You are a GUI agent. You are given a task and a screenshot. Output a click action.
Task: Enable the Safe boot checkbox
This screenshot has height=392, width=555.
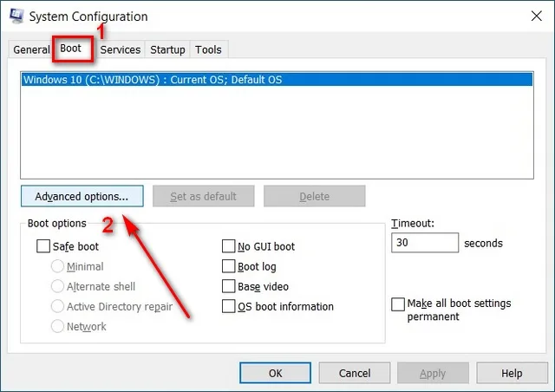(x=43, y=246)
